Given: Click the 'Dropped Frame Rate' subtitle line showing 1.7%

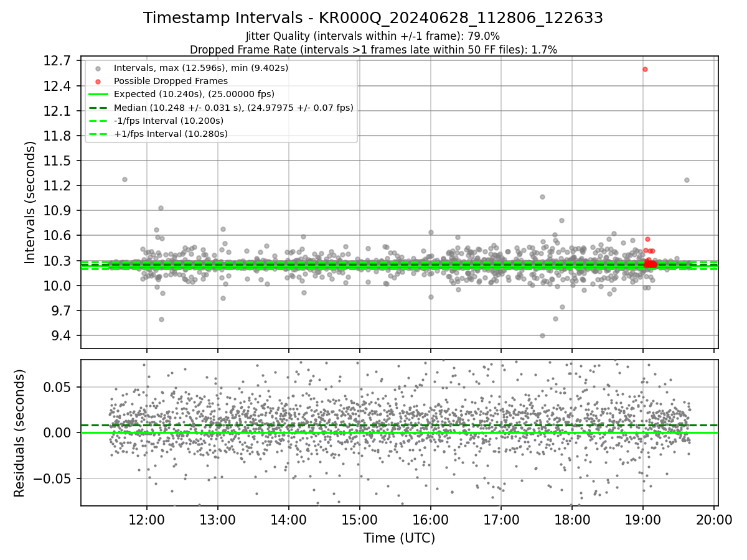Looking at the screenshot, I should point(373,49).
